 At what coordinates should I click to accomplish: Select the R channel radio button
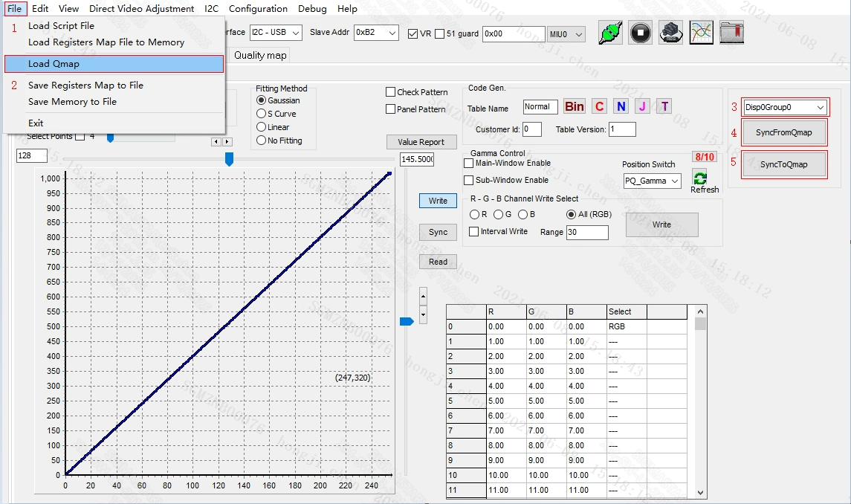point(474,215)
